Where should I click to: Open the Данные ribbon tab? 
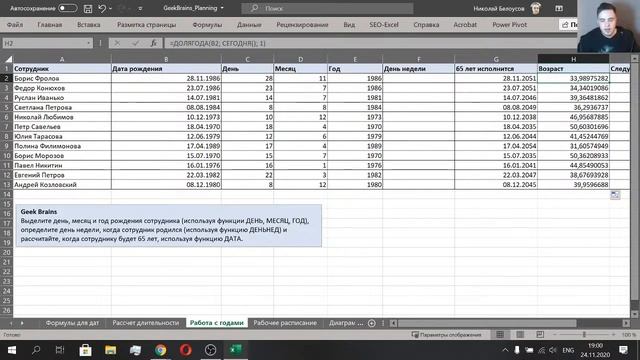click(249, 24)
